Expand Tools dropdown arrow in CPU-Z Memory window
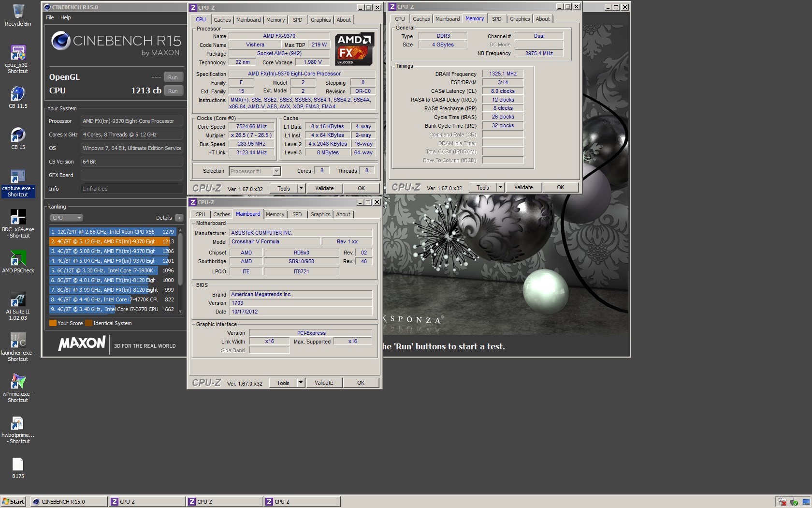 500,187
